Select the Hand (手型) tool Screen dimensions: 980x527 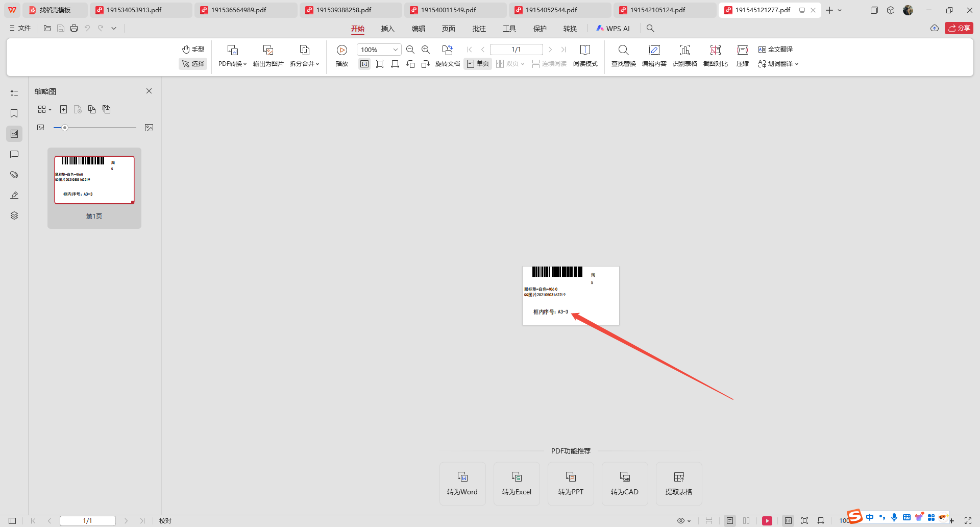pos(193,50)
